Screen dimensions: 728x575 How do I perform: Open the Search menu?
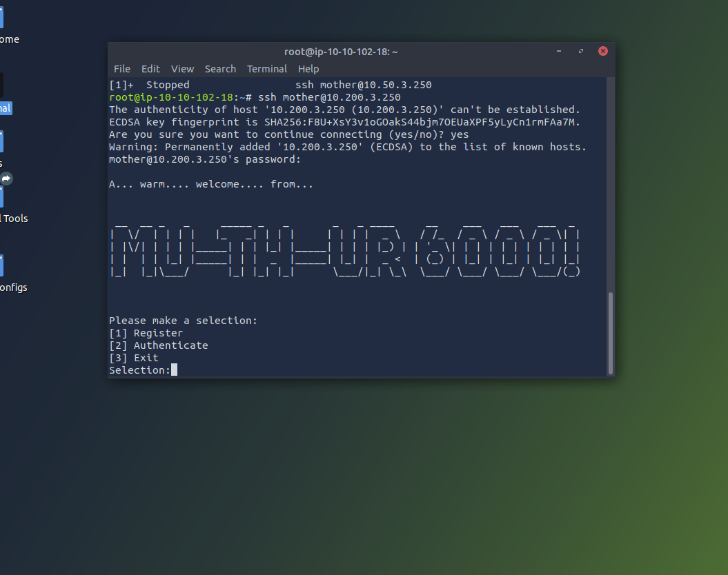(221, 69)
